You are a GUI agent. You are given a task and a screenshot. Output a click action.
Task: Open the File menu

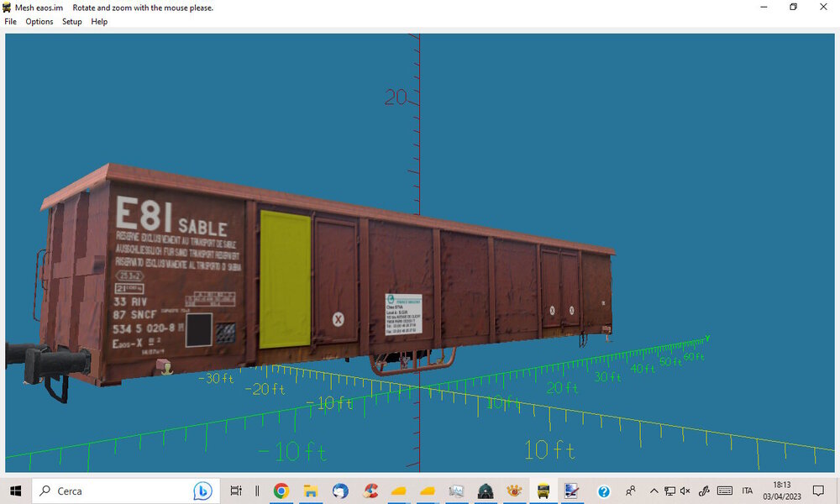(10, 22)
